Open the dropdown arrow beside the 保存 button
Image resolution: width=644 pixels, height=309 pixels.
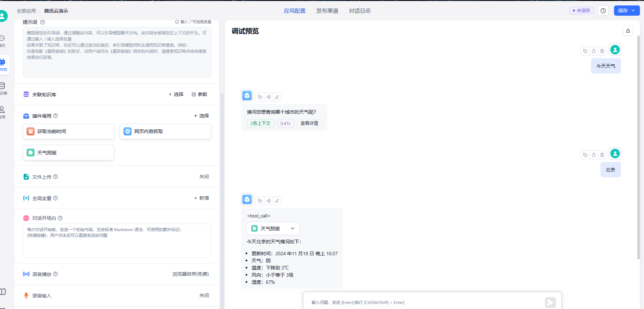click(633, 11)
